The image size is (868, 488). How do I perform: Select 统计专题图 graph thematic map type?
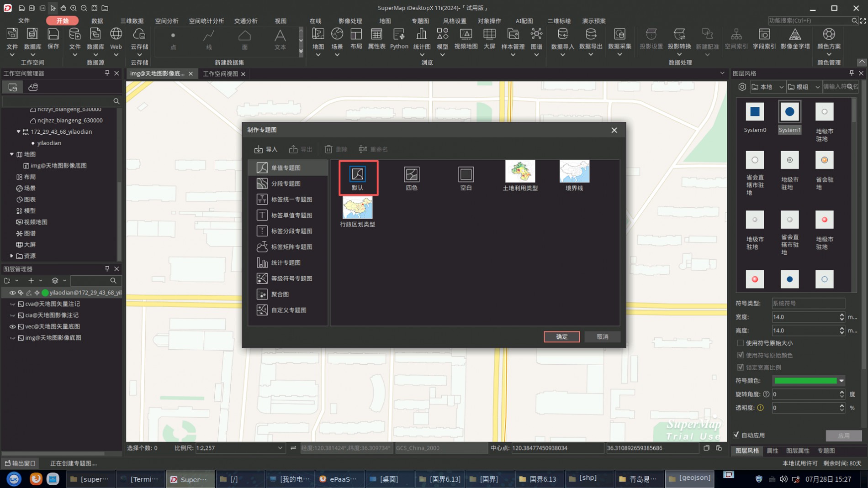288,262
